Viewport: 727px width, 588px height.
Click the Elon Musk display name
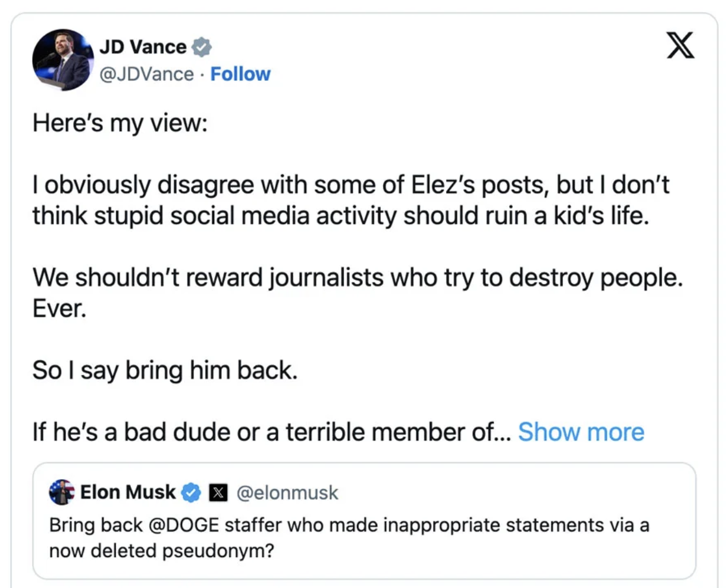pos(128,493)
